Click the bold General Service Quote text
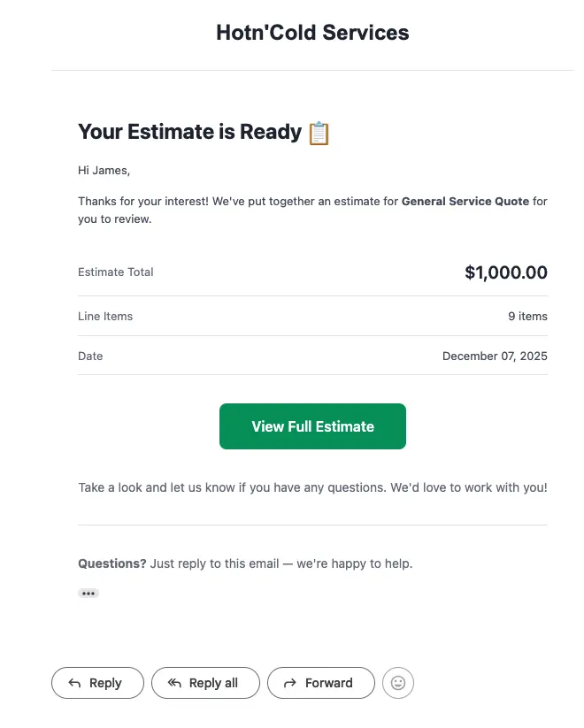The height and width of the screenshot is (728, 584). (x=466, y=201)
